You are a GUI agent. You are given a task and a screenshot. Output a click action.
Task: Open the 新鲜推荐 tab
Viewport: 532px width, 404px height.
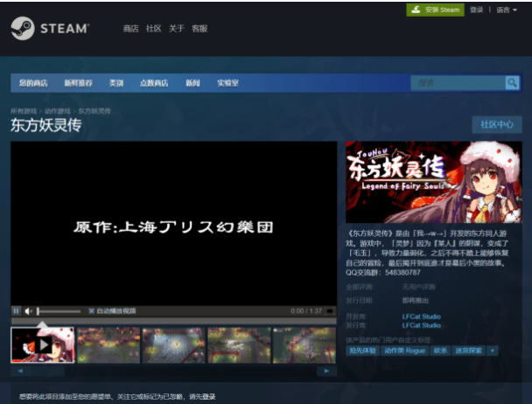click(79, 83)
